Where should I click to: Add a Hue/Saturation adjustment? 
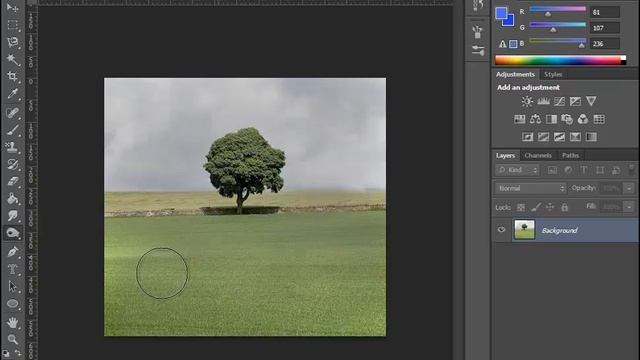(519, 119)
